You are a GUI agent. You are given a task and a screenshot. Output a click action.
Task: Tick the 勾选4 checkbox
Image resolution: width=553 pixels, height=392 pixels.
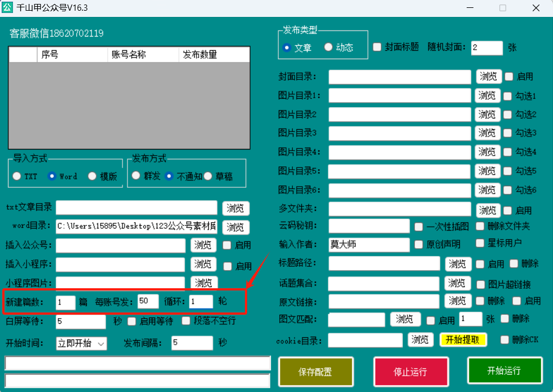[x=507, y=152]
